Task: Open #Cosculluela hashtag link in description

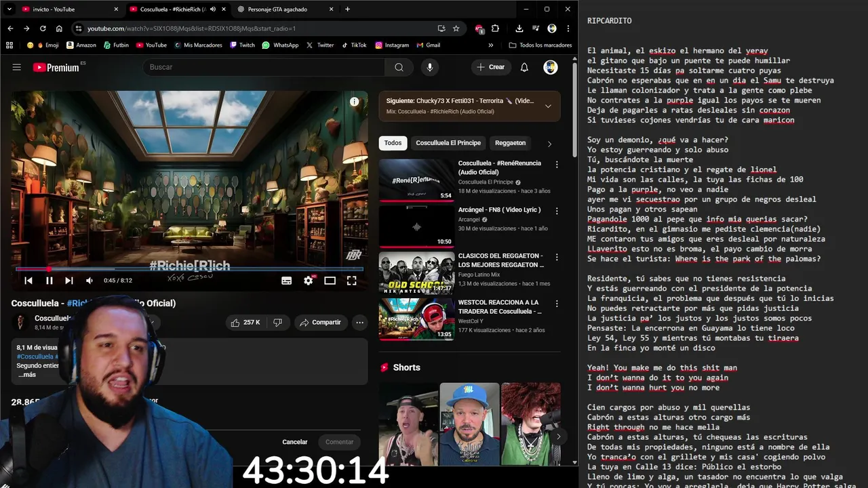Action: coord(35,357)
